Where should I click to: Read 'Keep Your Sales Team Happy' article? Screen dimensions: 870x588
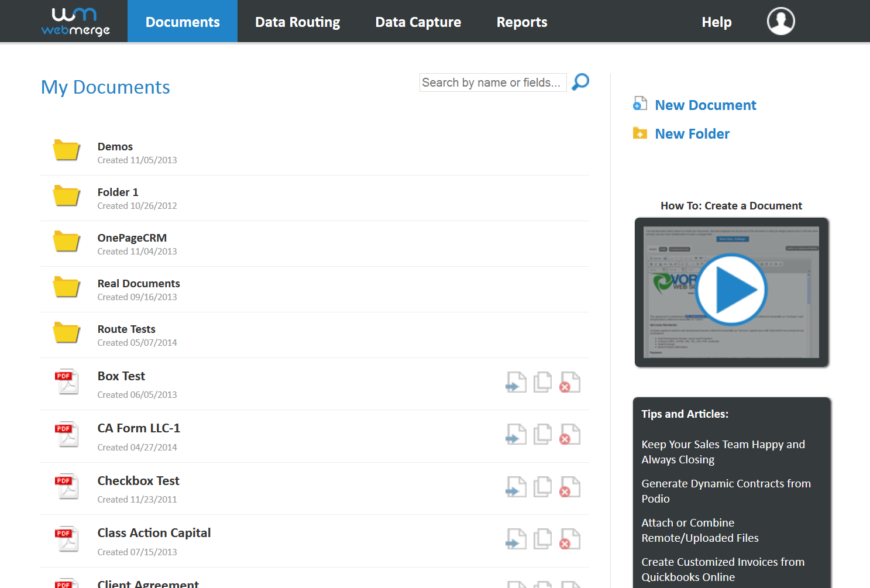[723, 452]
